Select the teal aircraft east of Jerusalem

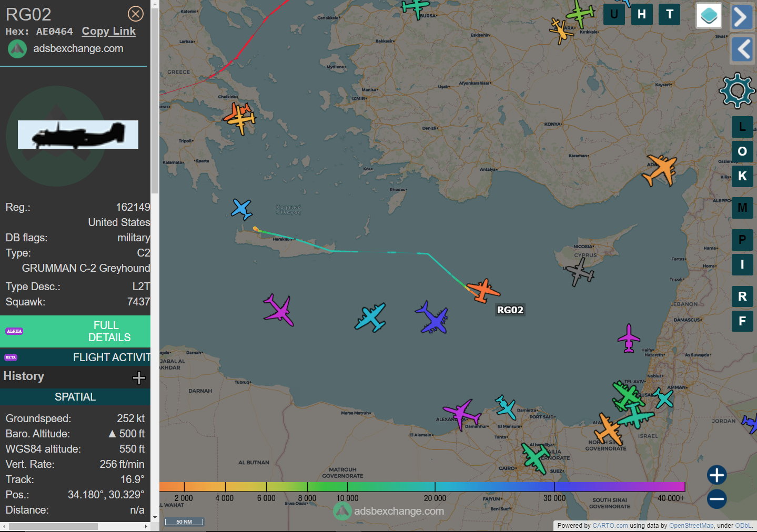663,398
